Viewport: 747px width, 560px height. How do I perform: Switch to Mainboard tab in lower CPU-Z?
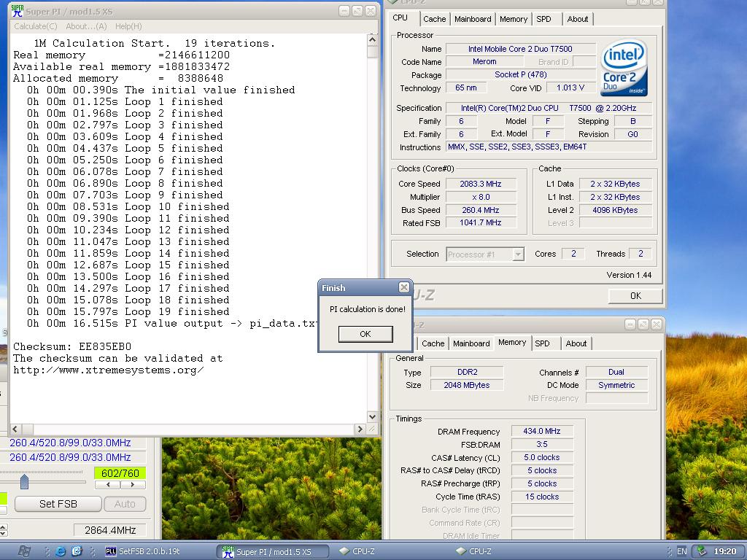[x=471, y=343]
